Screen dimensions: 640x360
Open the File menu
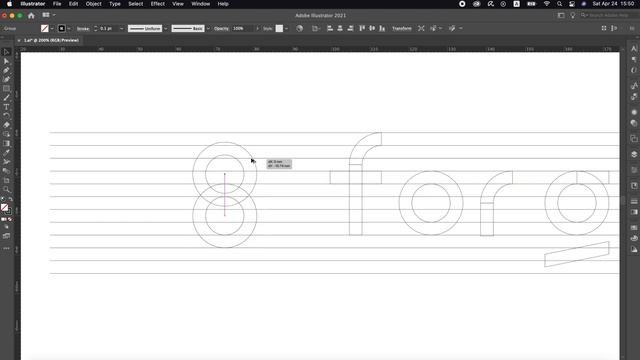57,4
